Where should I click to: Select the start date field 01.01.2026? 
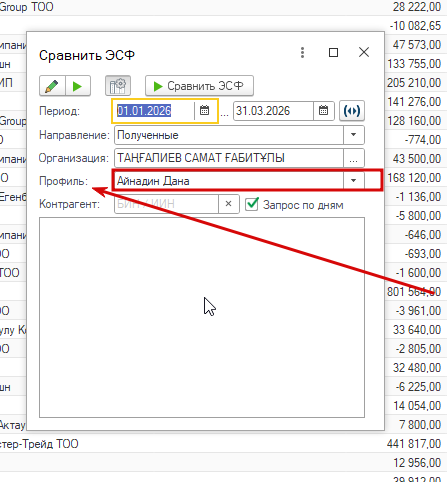pyautogui.click(x=154, y=111)
